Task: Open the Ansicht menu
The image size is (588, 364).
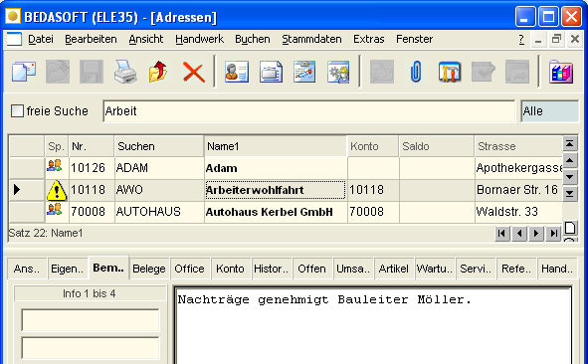Action: [x=146, y=39]
